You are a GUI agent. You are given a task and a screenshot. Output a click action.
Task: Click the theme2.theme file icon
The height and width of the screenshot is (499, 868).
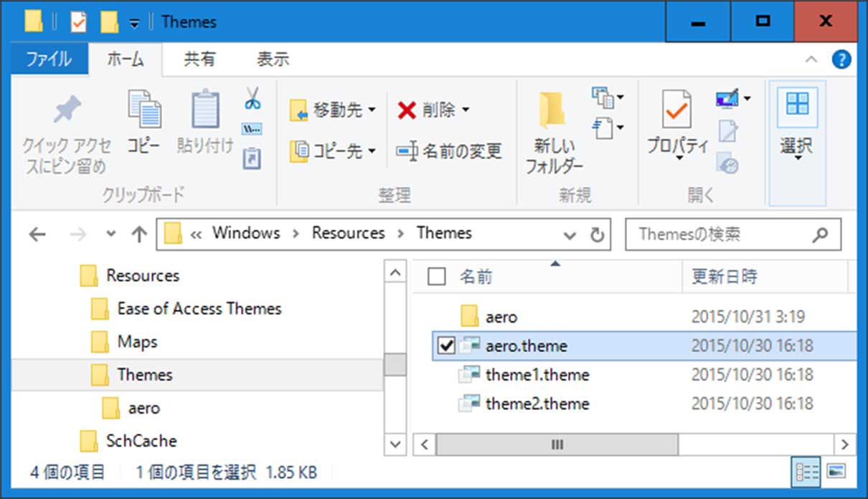[468, 404]
